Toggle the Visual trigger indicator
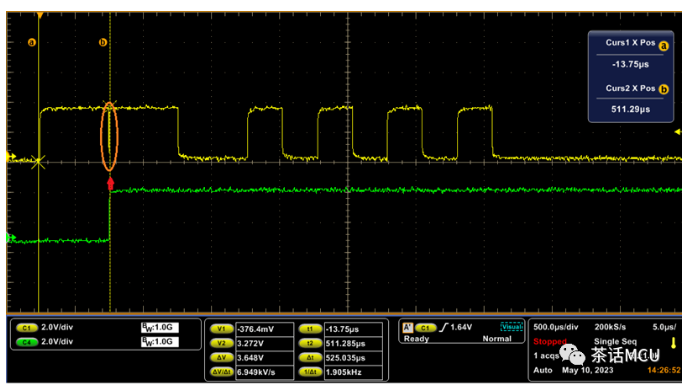690x389 pixels. (511, 327)
